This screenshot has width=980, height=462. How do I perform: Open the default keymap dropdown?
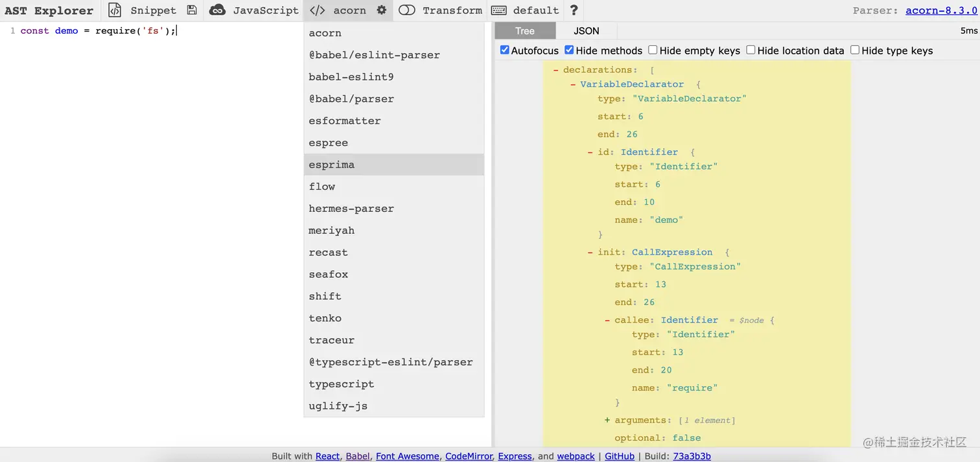pyautogui.click(x=535, y=10)
